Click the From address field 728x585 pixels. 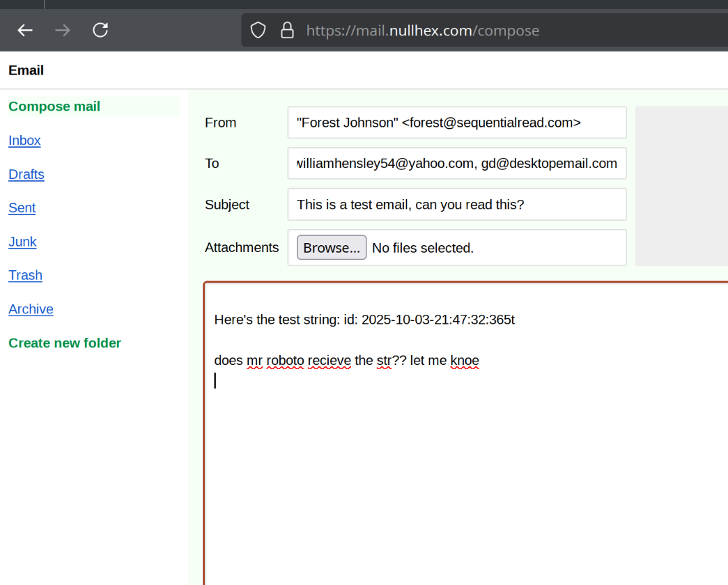coord(456,123)
